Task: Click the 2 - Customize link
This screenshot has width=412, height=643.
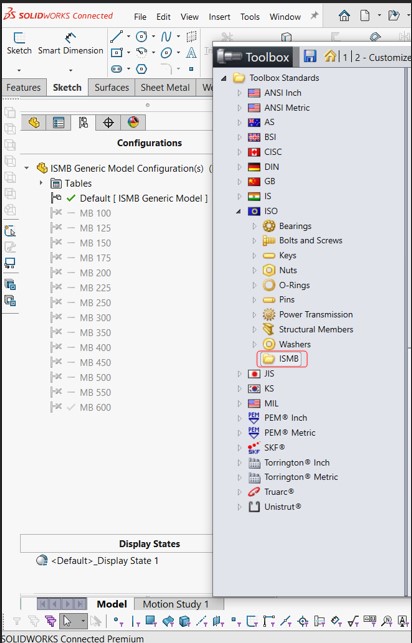Action: pos(382,57)
